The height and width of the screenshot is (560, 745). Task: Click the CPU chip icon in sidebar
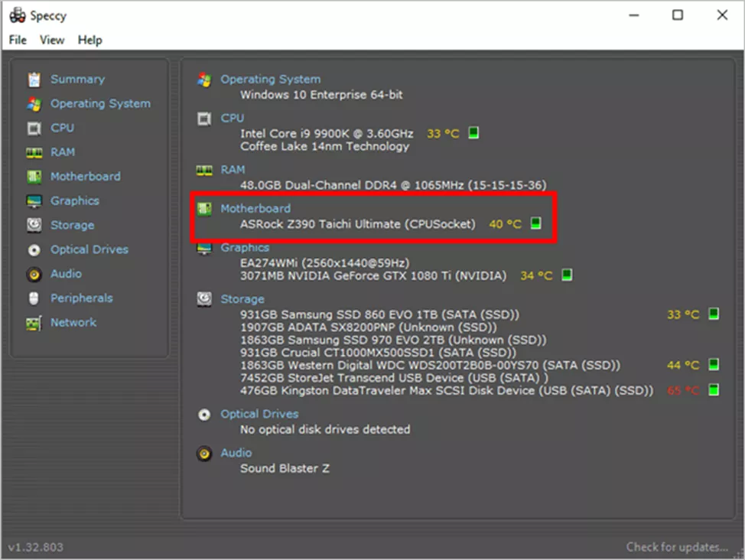[34, 128]
